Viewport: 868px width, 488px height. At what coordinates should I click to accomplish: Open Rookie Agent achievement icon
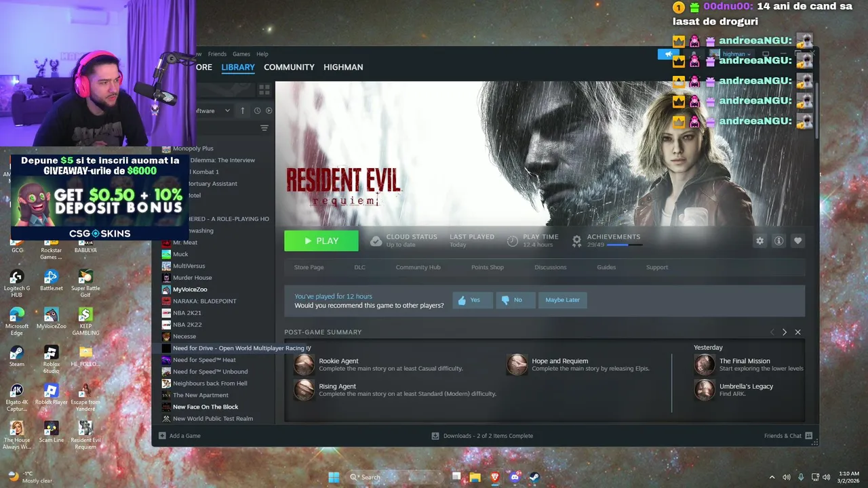304,365
